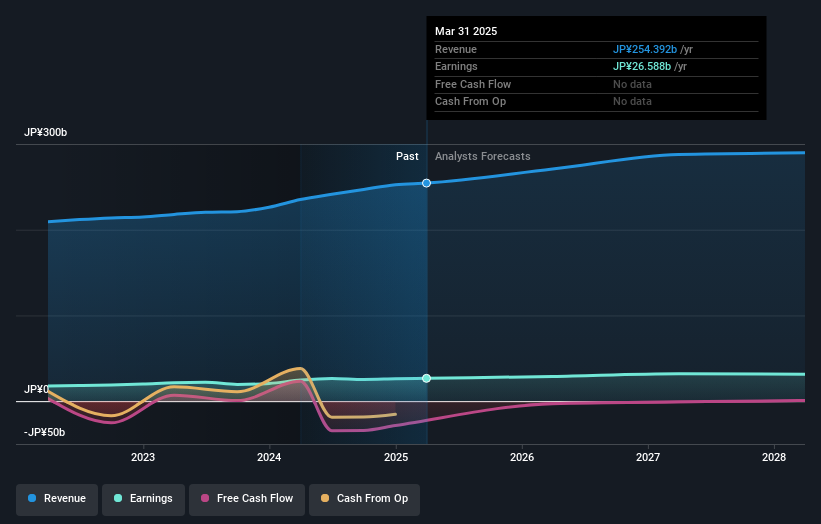This screenshot has height=524, width=821.
Task: Click the 2027 axis label
Action: (648, 458)
